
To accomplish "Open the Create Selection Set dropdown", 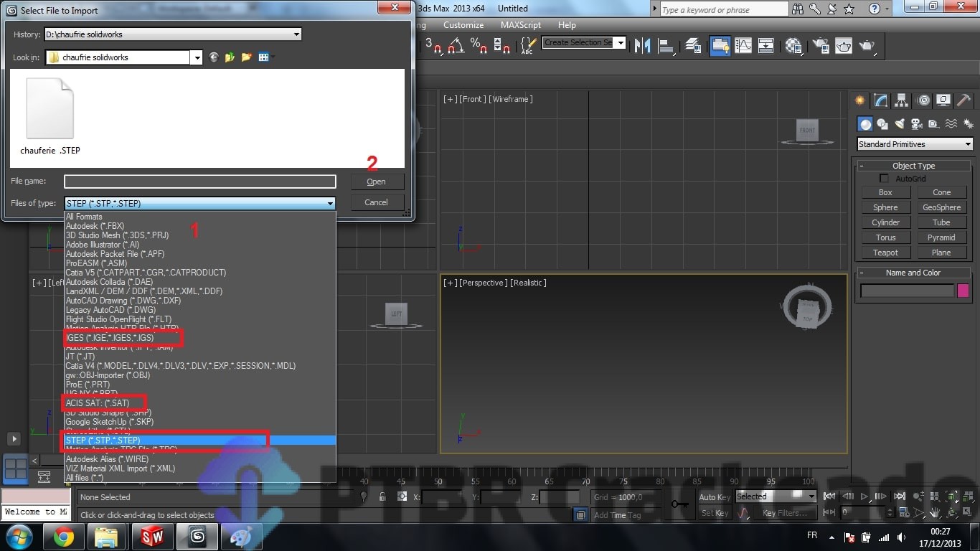I will pos(621,43).
